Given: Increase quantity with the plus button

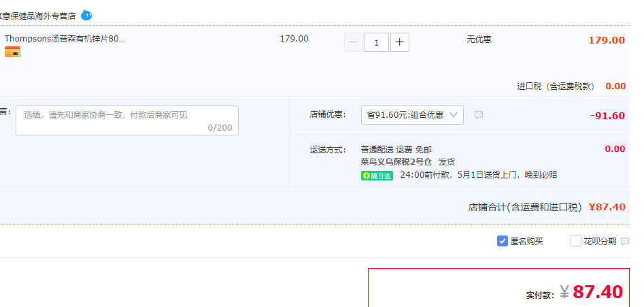Looking at the screenshot, I should coord(400,42).
